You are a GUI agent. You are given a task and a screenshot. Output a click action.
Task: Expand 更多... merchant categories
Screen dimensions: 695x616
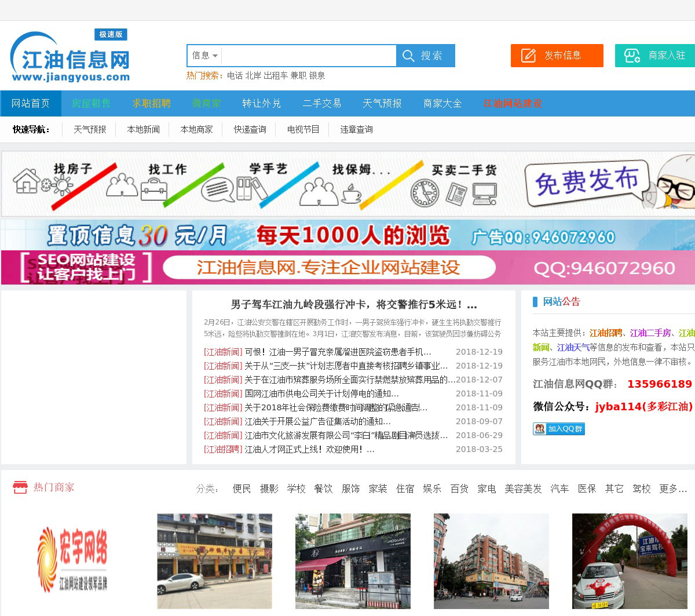pyautogui.click(x=672, y=489)
